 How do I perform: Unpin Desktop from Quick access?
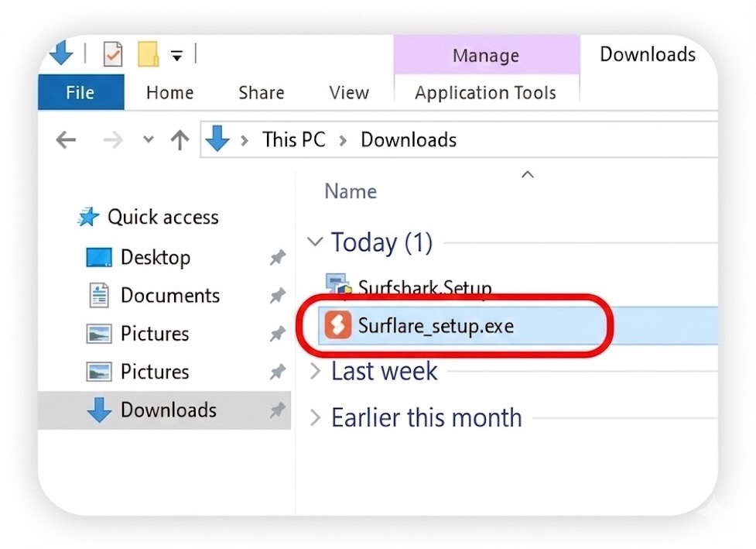277,258
